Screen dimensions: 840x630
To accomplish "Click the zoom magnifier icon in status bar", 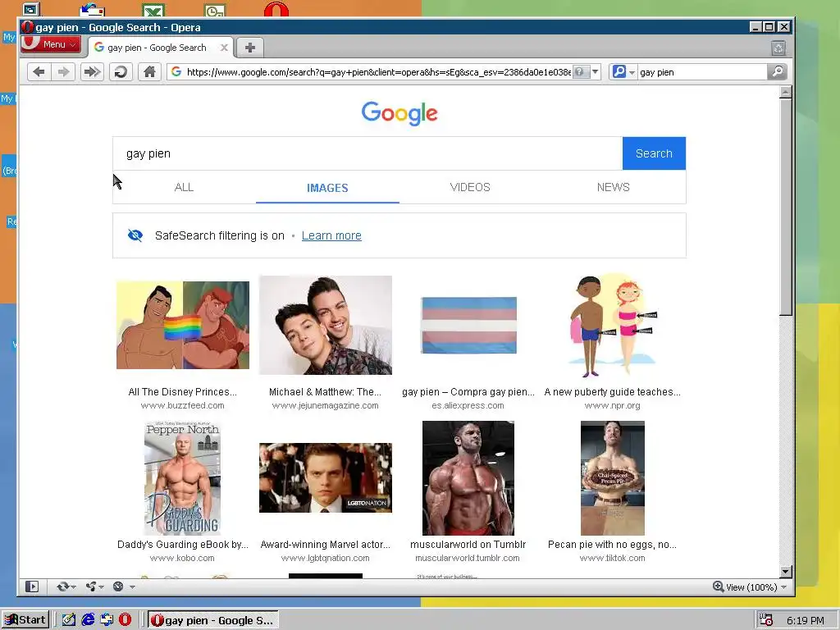I will [x=718, y=587].
